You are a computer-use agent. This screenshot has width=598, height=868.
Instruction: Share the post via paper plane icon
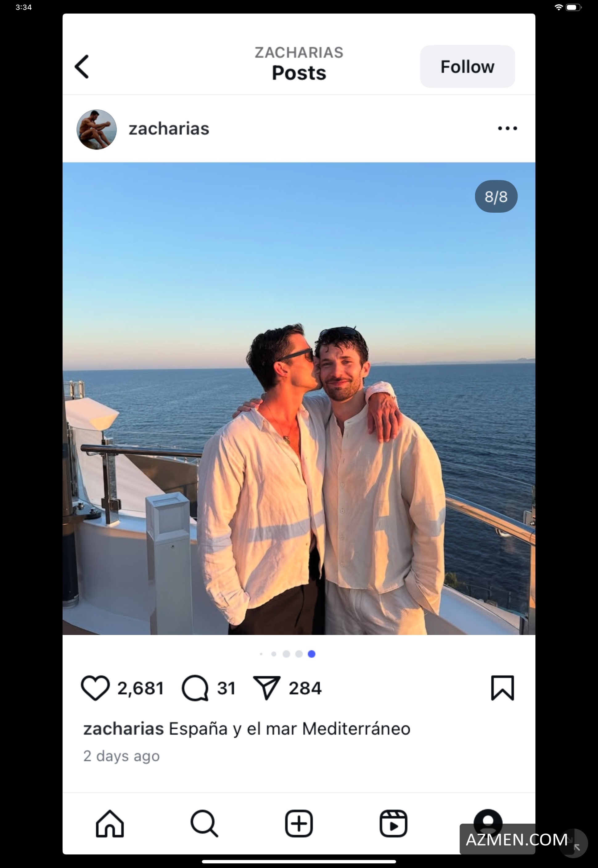coord(266,688)
